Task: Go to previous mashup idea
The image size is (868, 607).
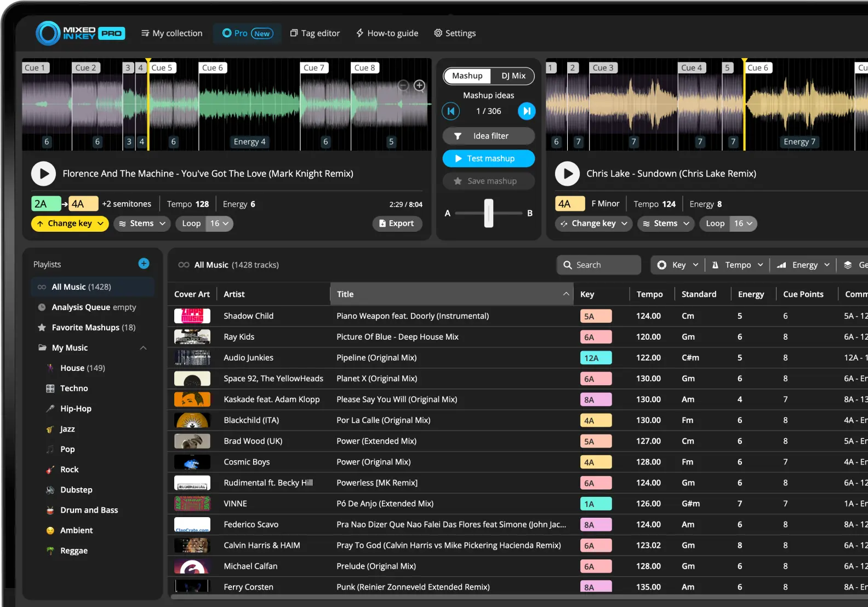Action: click(450, 111)
